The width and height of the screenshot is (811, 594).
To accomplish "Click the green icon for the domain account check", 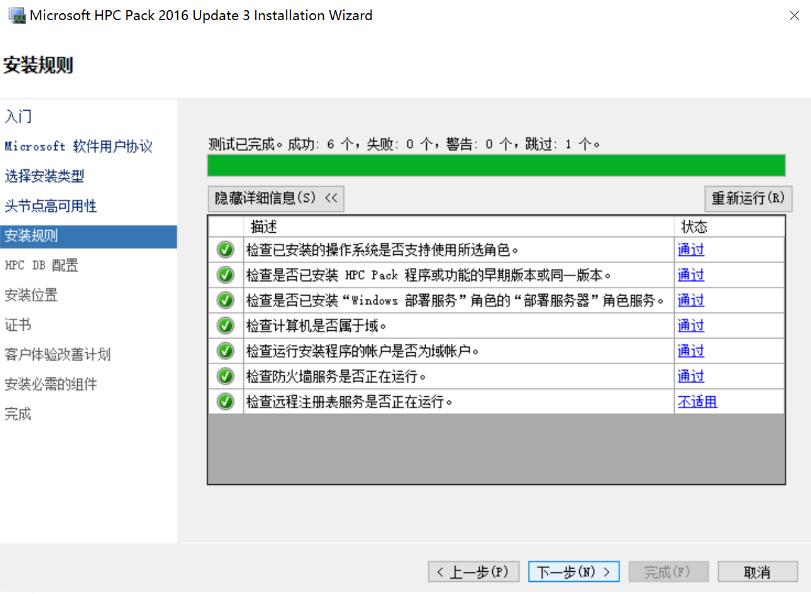I will click(224, 350).
